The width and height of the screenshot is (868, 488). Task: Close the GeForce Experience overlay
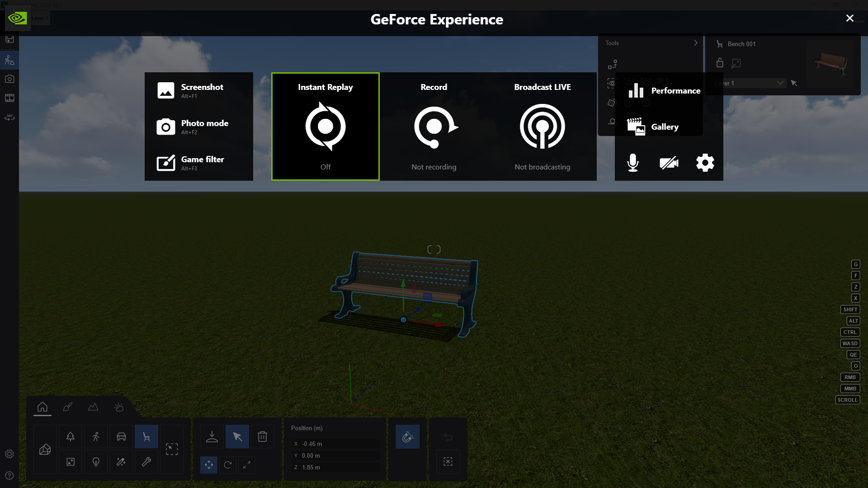(849, 18)
